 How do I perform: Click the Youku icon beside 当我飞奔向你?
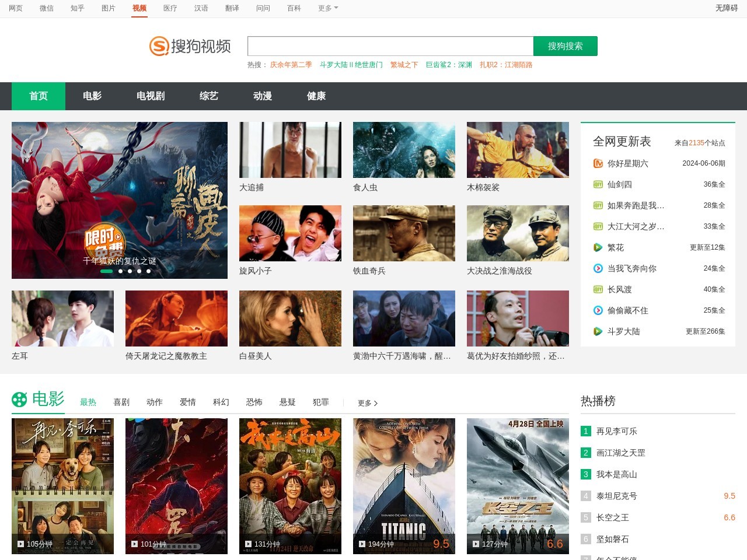[x=598, y=268]
